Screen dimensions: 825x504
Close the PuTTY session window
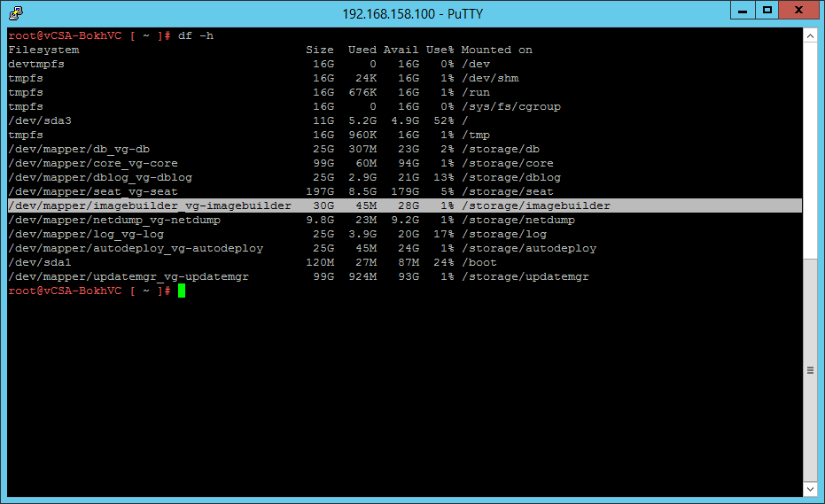(x=799, y=11)
